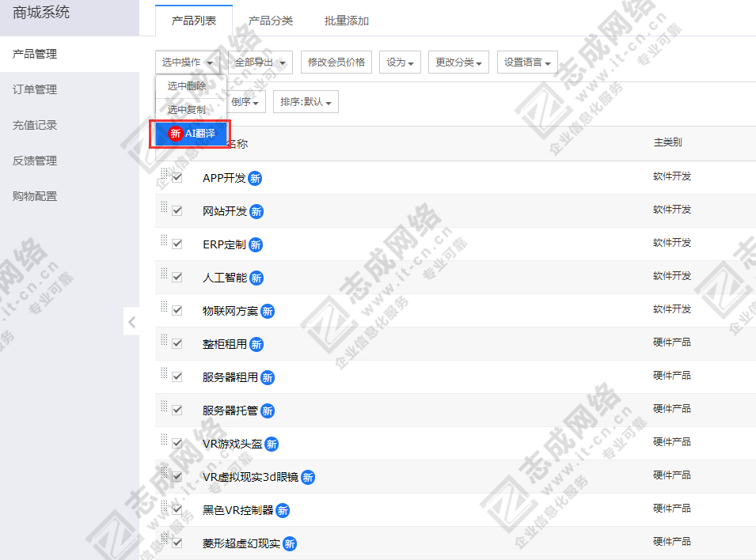This screenshot has width=756, height=560.
Task: Click the drag handle of 物联网方案 row
Action: pos(164,307)
